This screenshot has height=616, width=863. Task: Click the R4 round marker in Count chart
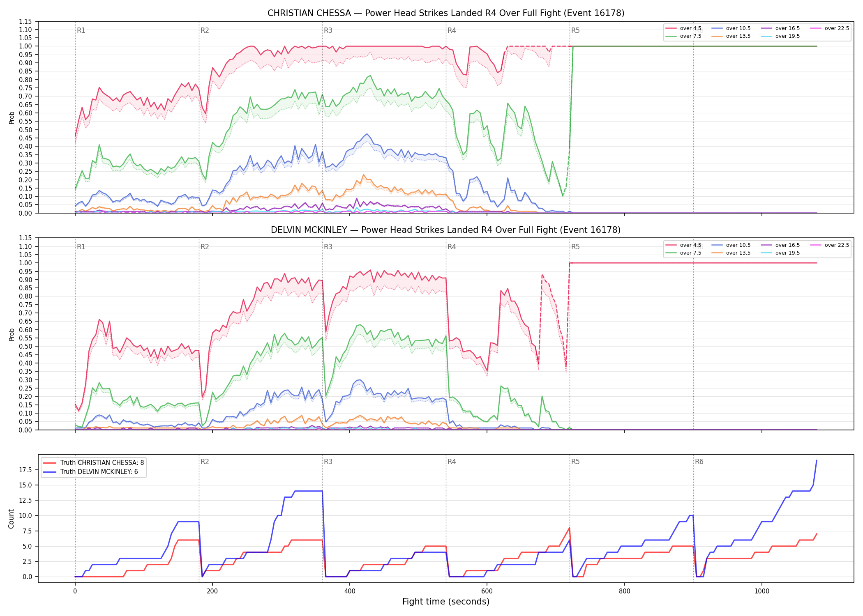(x=452, y=462)
